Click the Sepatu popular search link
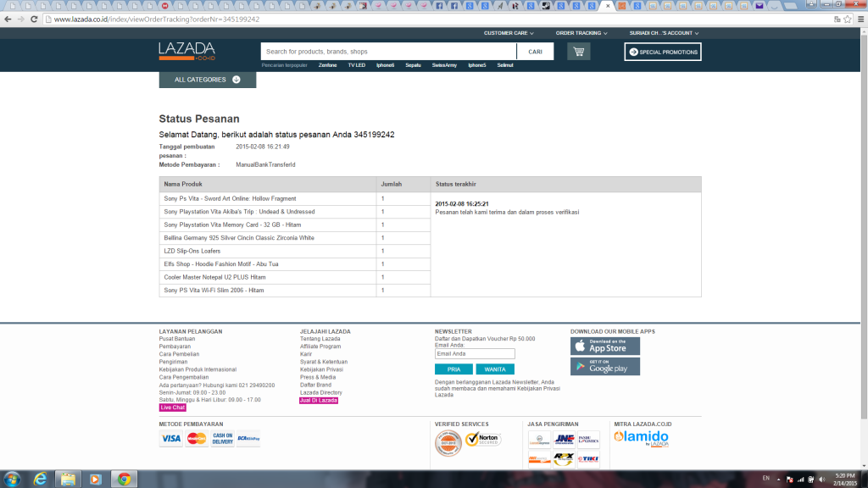Image resolution: width=868 pixels, height=488 pixels. click(x=413, y=65)
